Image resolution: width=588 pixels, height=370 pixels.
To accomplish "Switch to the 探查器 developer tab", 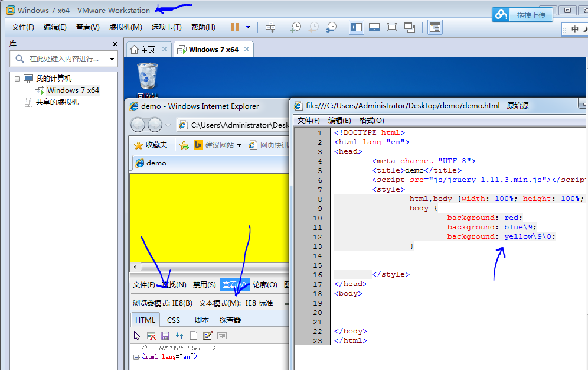I will point(230,320).
